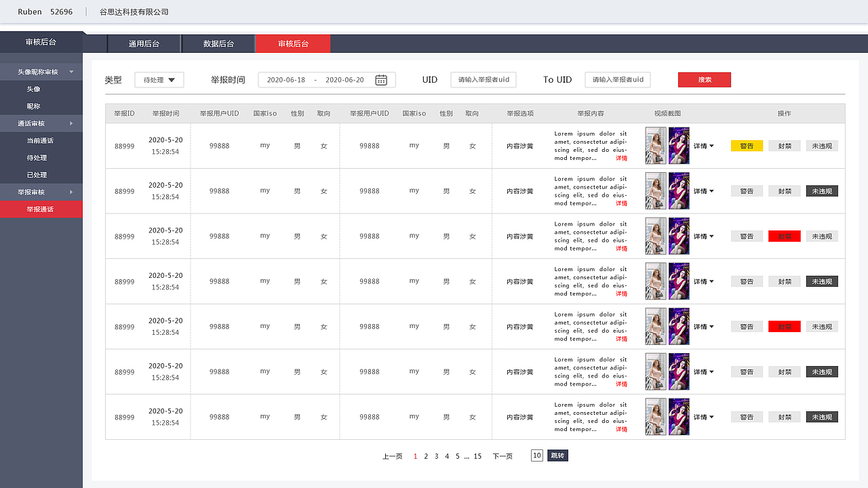The width and height of the screenshot is (868, 488).
Task: Open 详情 dropdown in yellow-警告 row
Action: tap(703, 146)
